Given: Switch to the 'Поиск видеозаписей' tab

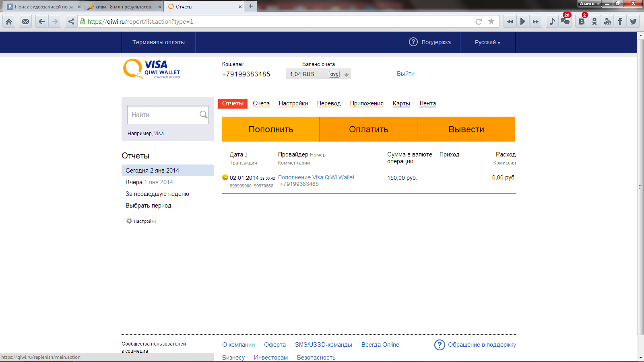Looking at the screenshot, I should pos(43,7).
